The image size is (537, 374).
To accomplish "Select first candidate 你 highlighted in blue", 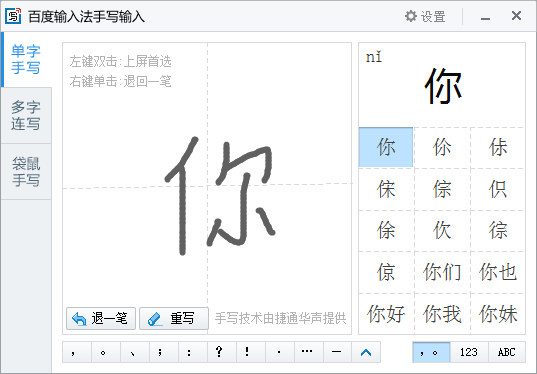I will [x=386, y=147].
